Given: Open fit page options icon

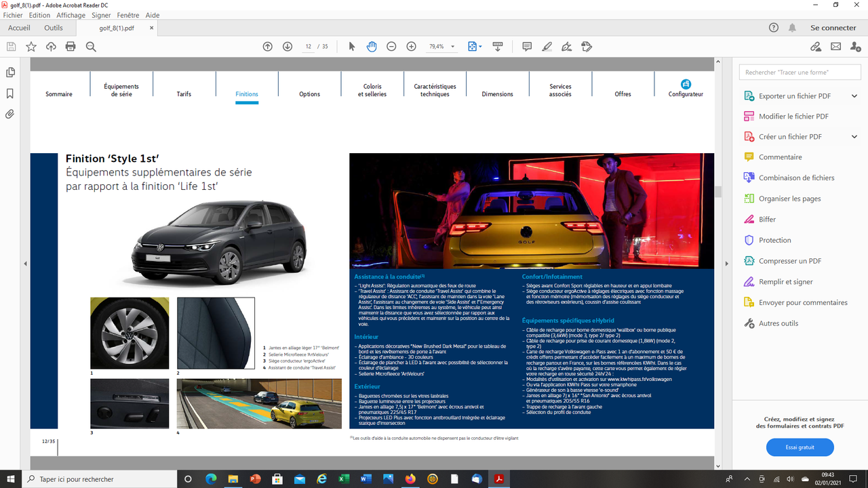Looking at the screenshot, I should point(475,47).
